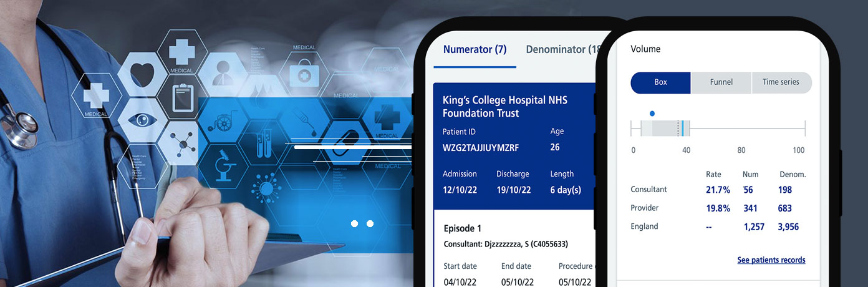Switch to Time series view

point(781,82)
